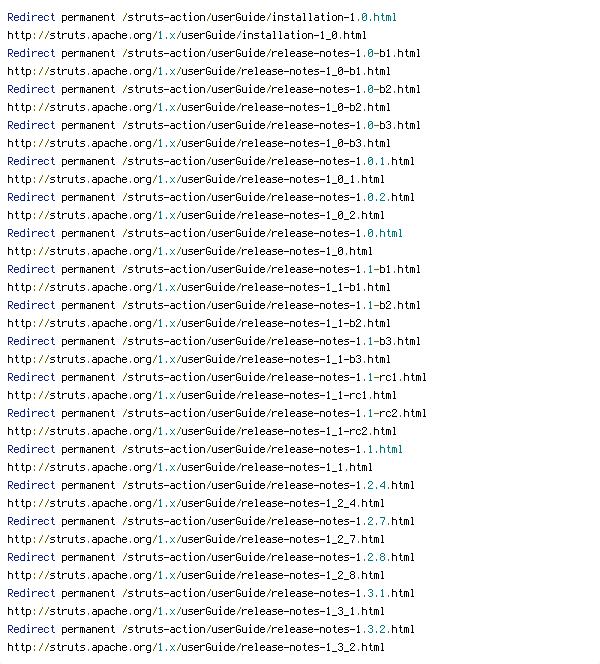Select the Redirect line for release-notes-1.1-rc1.html
This screenshot has height=664, width=600.
click(x=217, y=377)
